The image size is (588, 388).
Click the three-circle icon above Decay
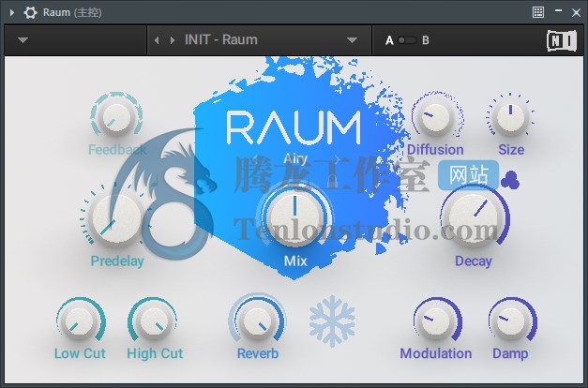pyautogui.click(x=510, y=181)
